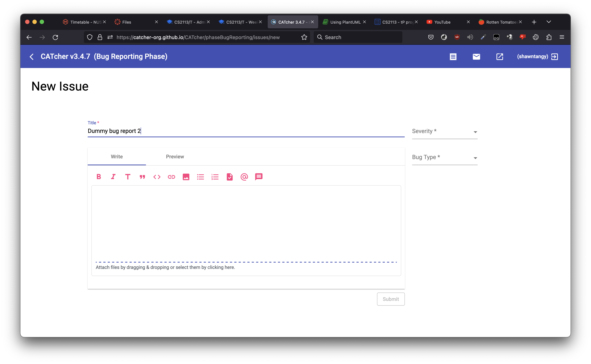Open the Bug Type dropdown
Image resolution: width=591 pixels, height=364 pixels.
[x=445, y=158]
